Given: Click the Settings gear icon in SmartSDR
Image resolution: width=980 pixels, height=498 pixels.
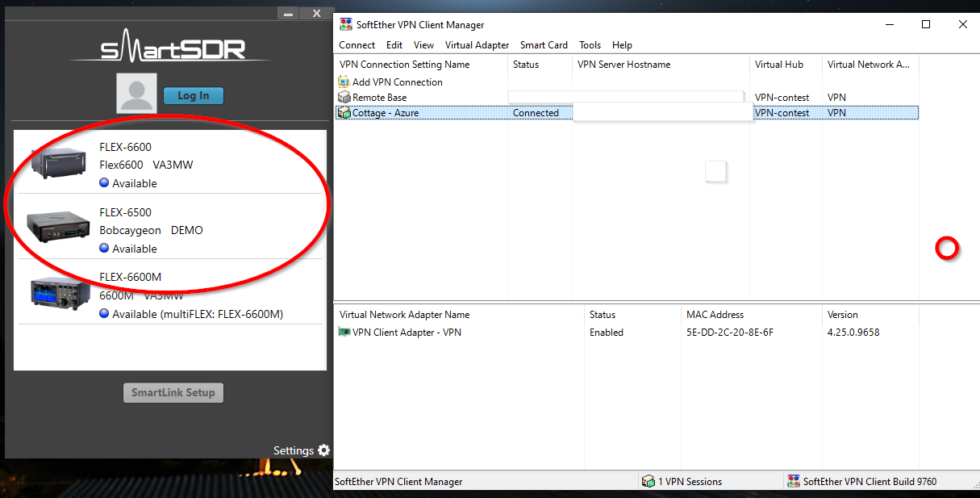Looking at the screenshot, I should click(324, 450).
